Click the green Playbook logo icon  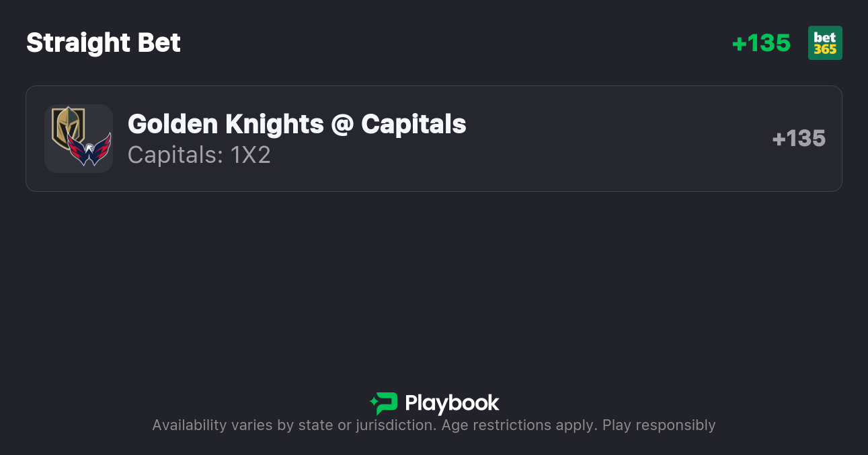click(x=384, y=403)
